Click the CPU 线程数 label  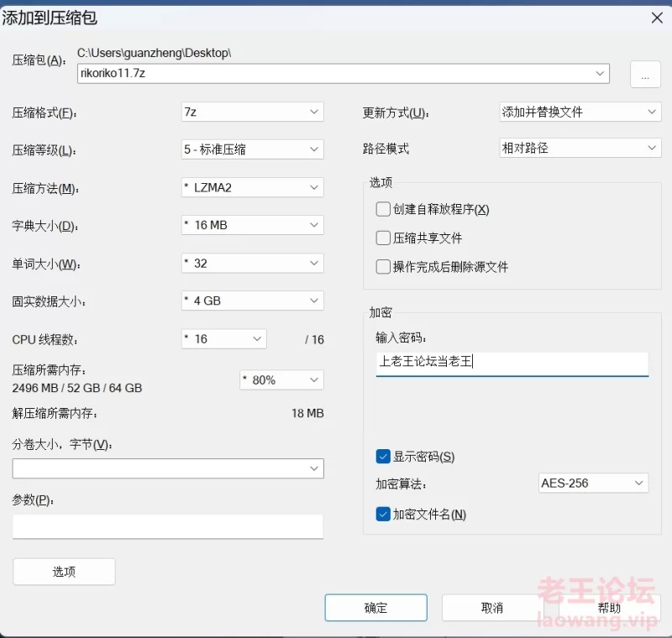click(x=45, y=339)
